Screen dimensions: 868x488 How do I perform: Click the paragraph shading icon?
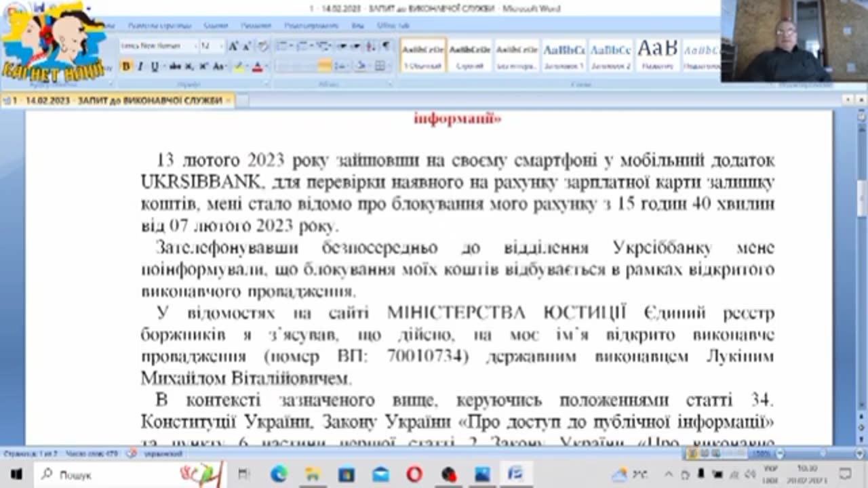click(360, 66)
